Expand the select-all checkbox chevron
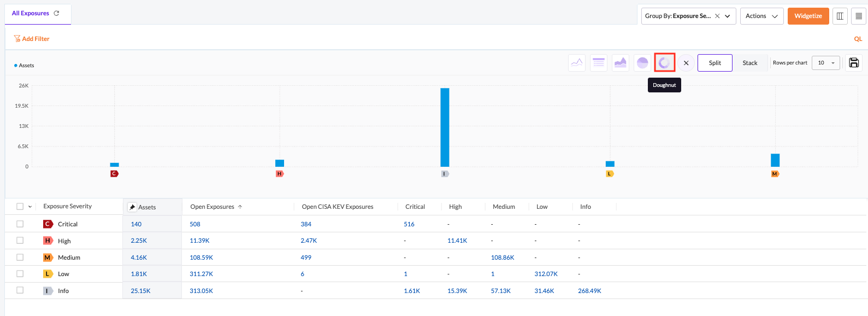868x316 pixels. (x=30, y=207)
